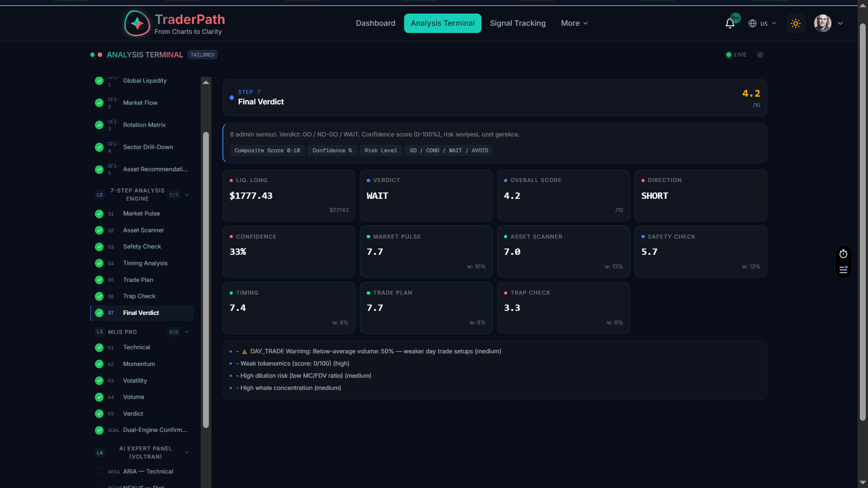Collapse the 7-Step Analysis Engine section
868x488 pixels.
pyautogui.click(x=187, y=195)
